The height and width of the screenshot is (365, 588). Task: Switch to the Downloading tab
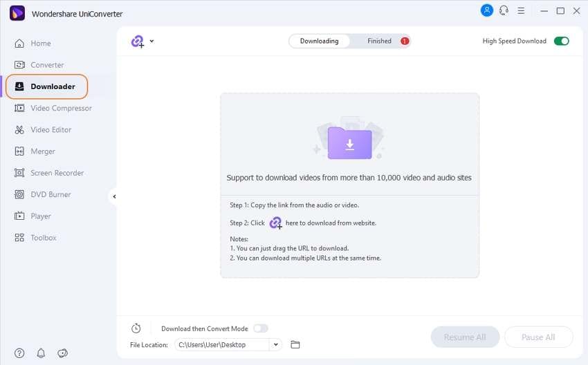pyautogui.click(x=319, y=41)
